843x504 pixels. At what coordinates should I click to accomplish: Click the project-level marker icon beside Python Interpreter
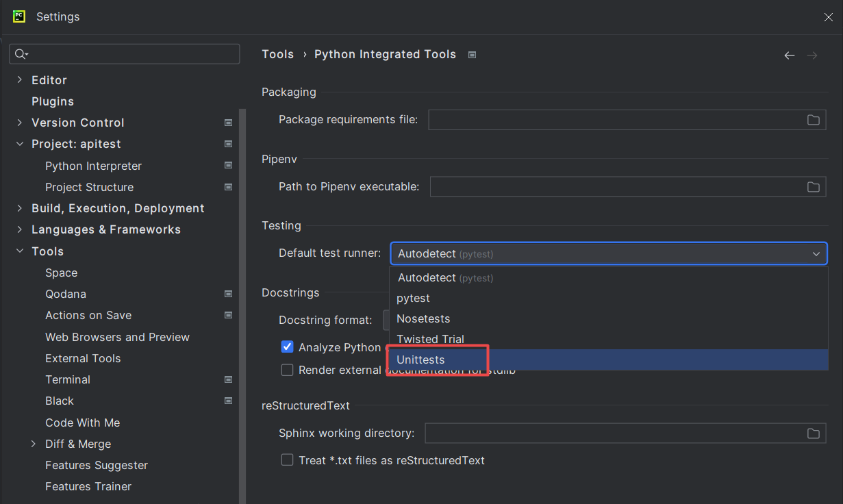229,166
